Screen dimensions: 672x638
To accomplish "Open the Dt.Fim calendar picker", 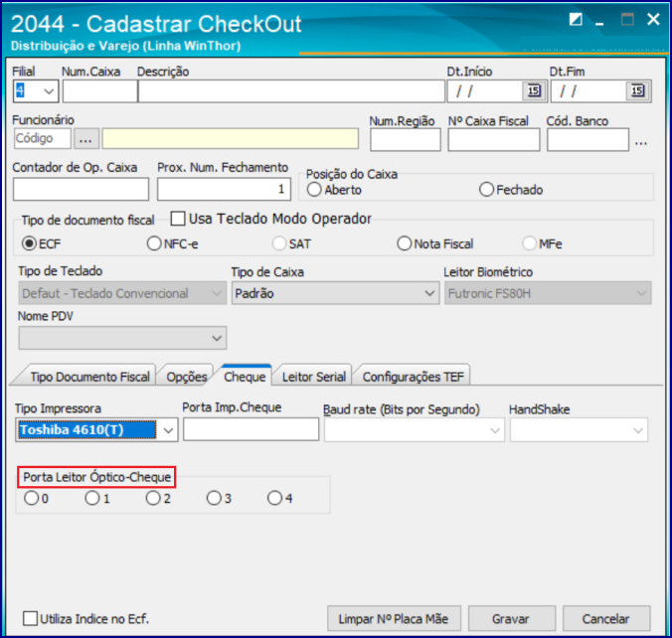I will click(x=637, y=90).
